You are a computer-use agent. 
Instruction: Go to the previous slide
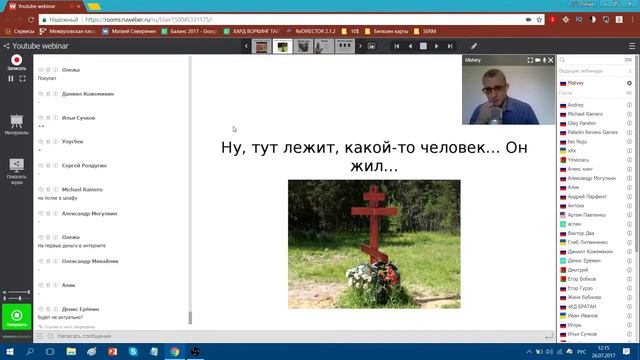pos(410,46)
